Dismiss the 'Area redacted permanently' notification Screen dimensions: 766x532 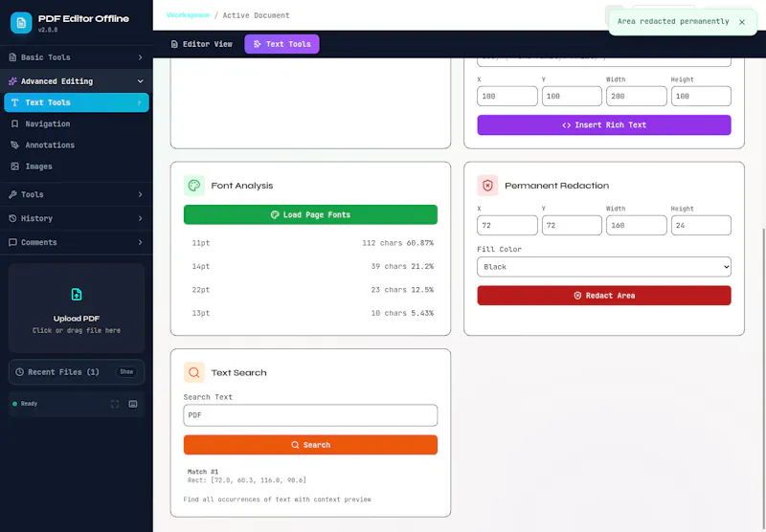pyautogui.click(x=741, y=22)
